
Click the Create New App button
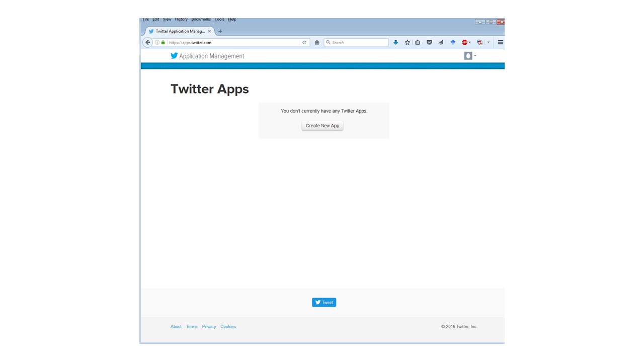point(323,126)
